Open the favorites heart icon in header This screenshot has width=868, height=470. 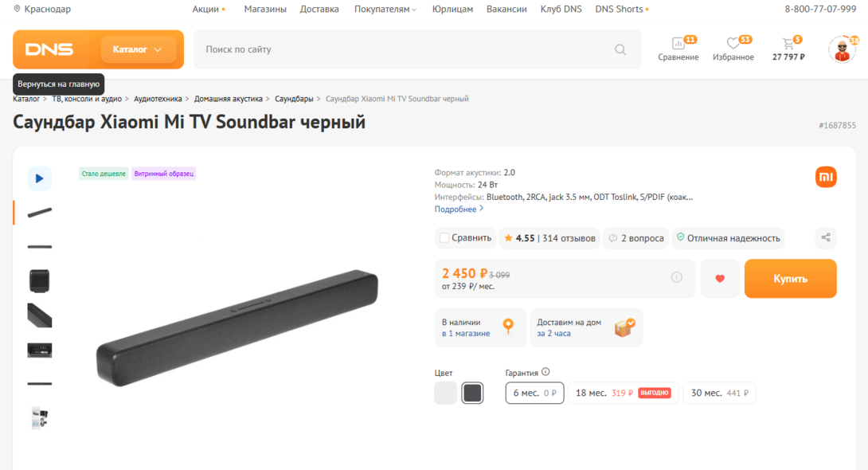coord(733,45)
